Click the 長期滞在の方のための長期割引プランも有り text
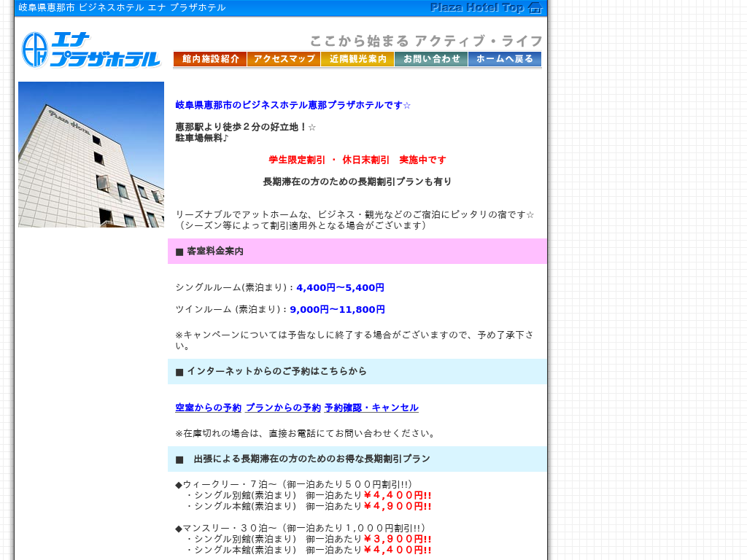This screenshot has height=560, width=747. tap(357, 182)
